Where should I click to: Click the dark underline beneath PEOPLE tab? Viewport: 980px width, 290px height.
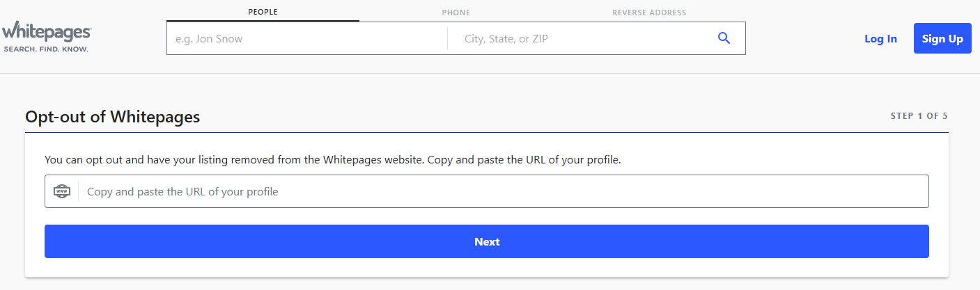coord(263,21)
